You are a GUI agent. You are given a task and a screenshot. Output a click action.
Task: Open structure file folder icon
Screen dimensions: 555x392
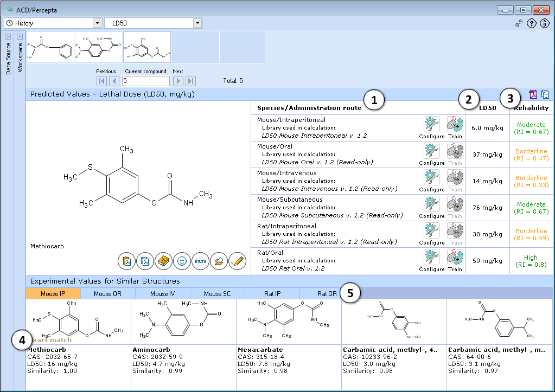click(219, 261)
